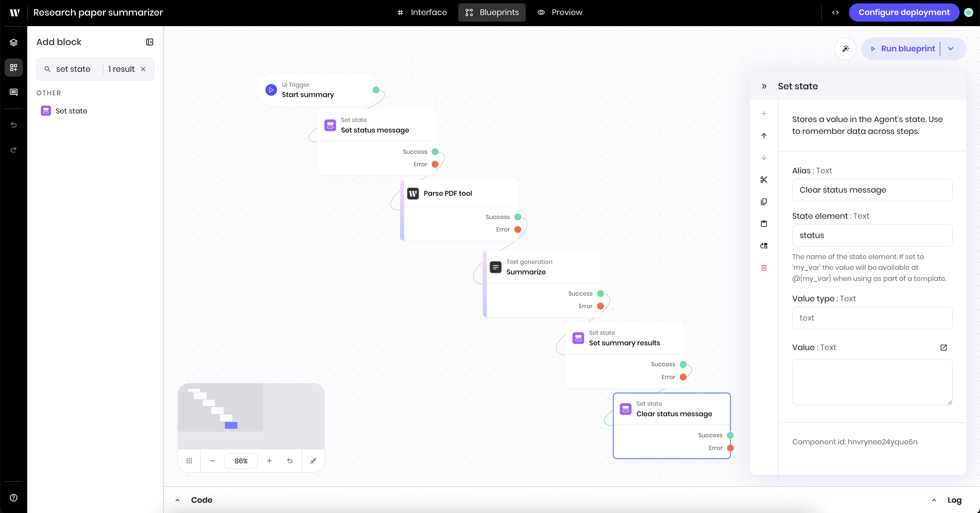Switch to the Interface tab
This screenshot has height=513, width=980.
coord(422,12)
